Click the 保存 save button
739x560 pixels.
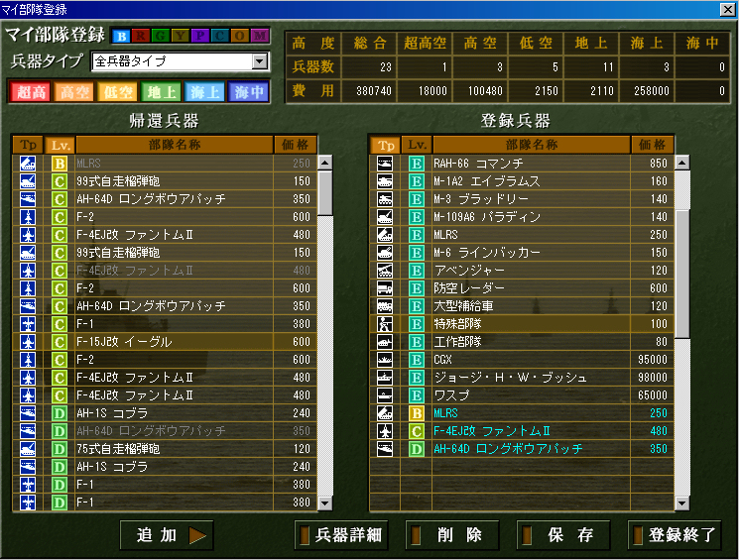(x=563, y=535)
